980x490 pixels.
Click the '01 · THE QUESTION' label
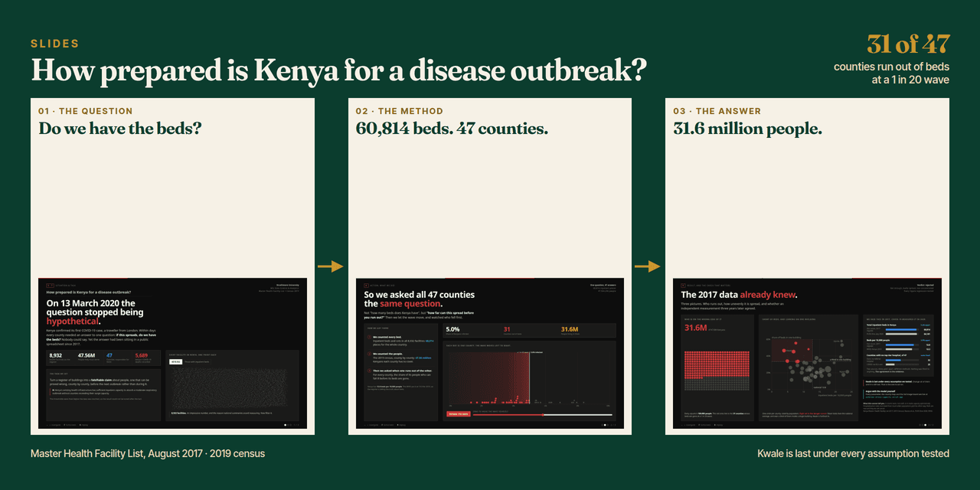pyautogui.click(x=86, y=111)
